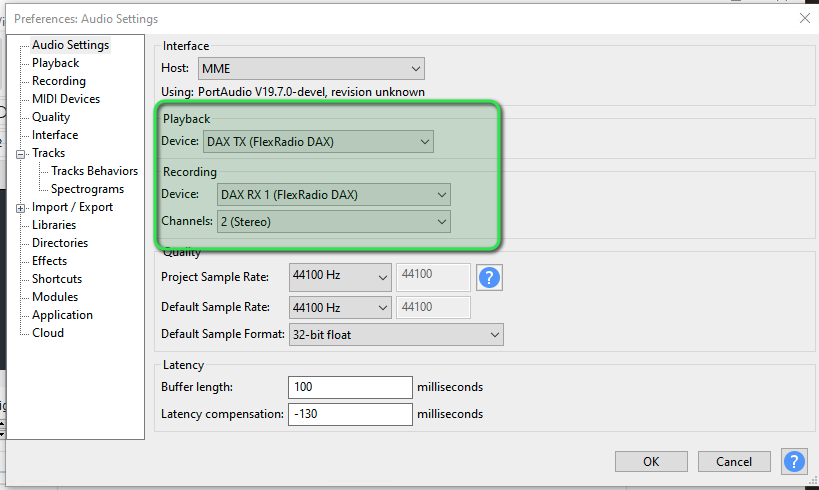819x490 pixels.
Task: Open the Host dropdown showing MME
Action: [311, 68]
